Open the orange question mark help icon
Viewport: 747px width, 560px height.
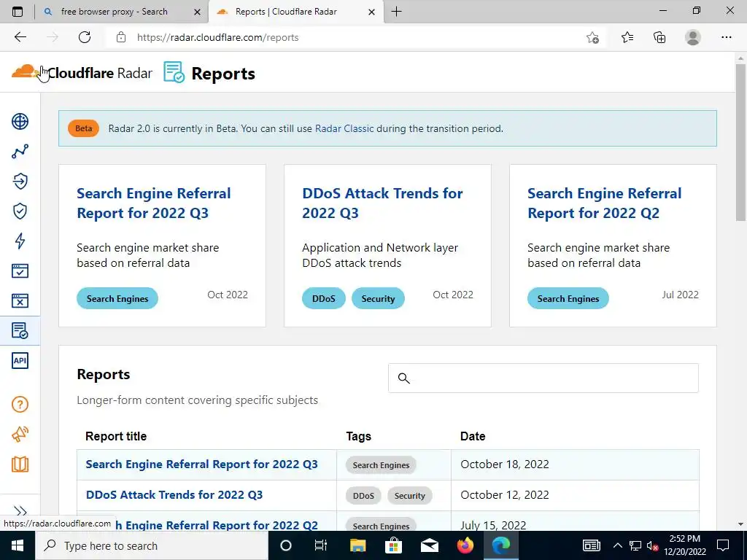click(x=20, y=405)
